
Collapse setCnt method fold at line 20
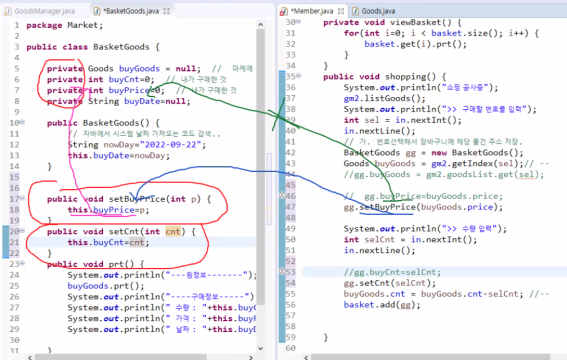tap(22, 231)
